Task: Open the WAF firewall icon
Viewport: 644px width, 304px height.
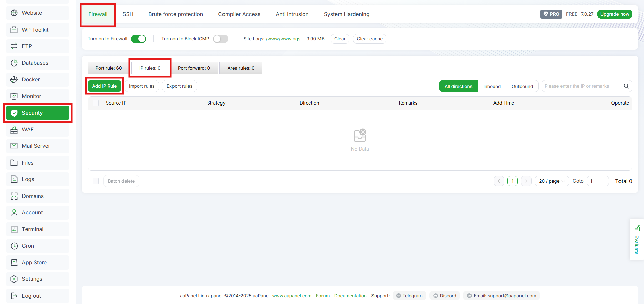Action: [x=14, y=129]
